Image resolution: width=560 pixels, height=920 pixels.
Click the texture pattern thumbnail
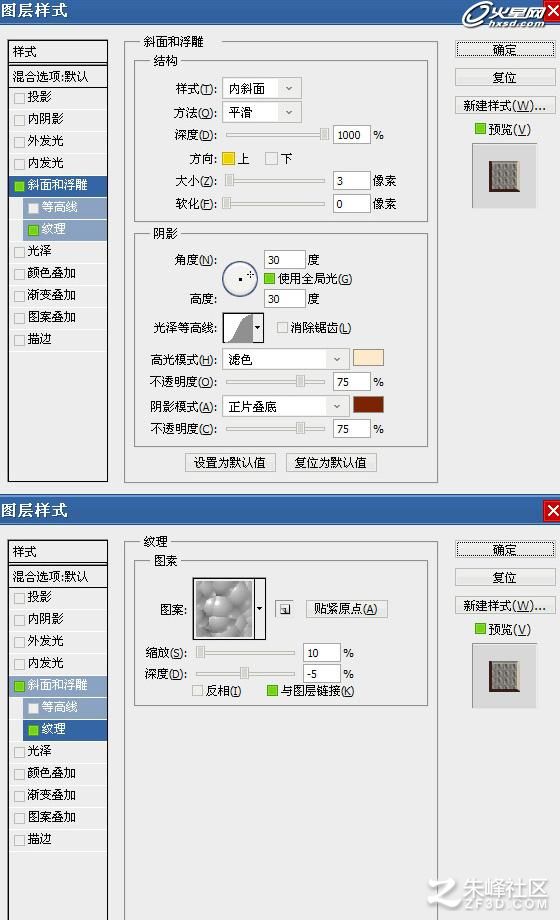[x=224, y=608]
